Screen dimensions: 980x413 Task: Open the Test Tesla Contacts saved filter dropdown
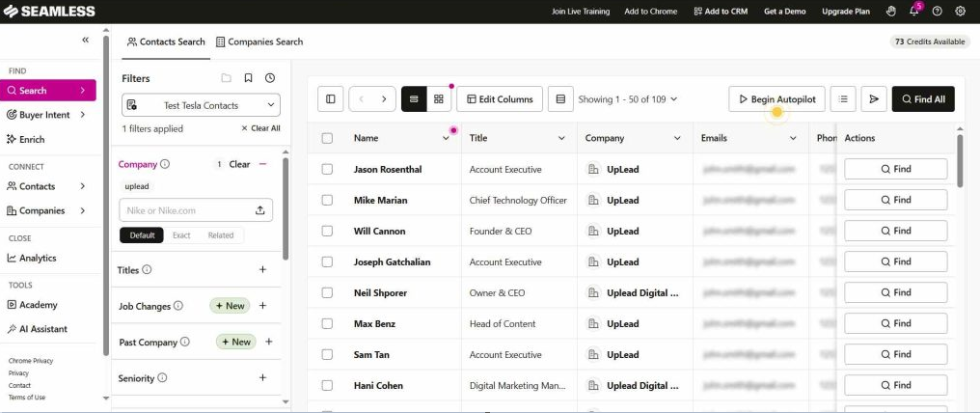coord(201,105)
